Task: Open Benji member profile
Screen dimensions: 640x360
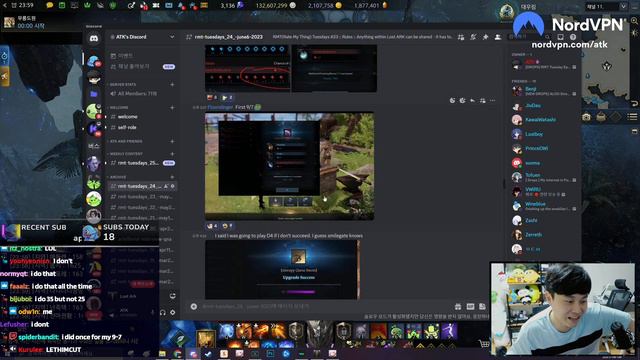Action: point(544,91)
